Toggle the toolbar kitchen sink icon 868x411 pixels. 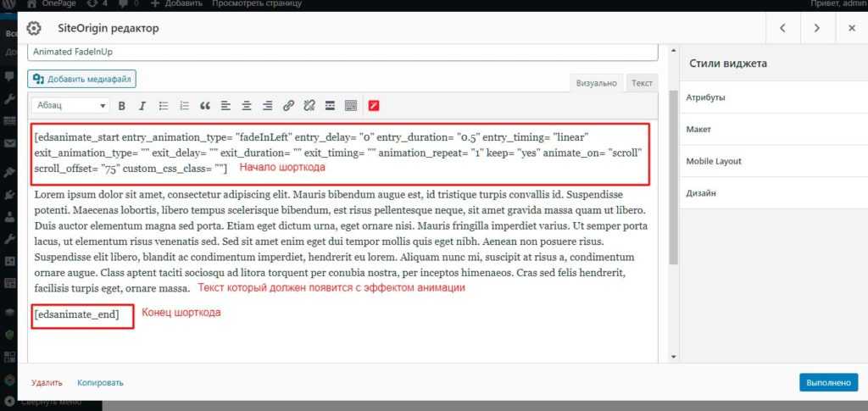351,106
